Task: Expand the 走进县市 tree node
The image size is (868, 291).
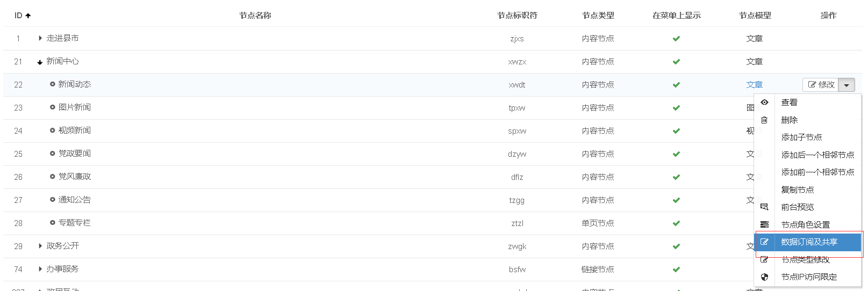Action: tap(40, 38)
